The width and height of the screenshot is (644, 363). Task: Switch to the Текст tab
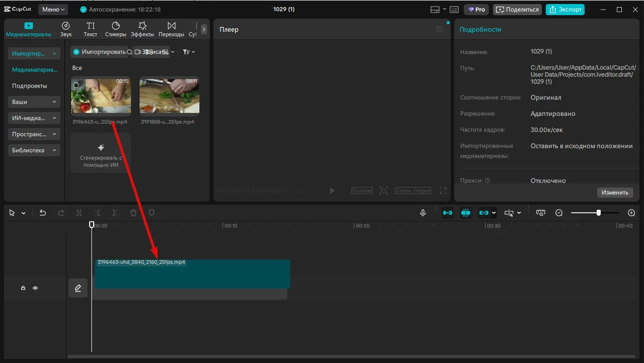91,29
